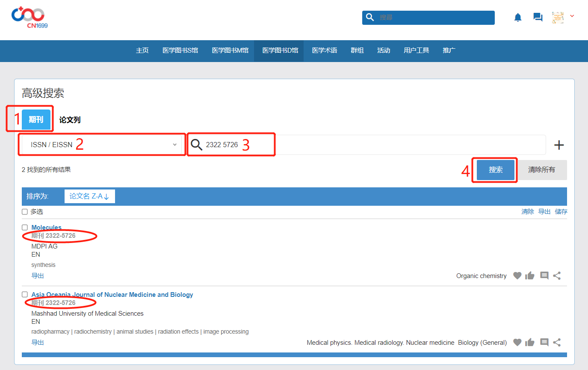Click the radiopharmacy keyword
The height and width of the screenshot is (370, 588).
point(50,332)
